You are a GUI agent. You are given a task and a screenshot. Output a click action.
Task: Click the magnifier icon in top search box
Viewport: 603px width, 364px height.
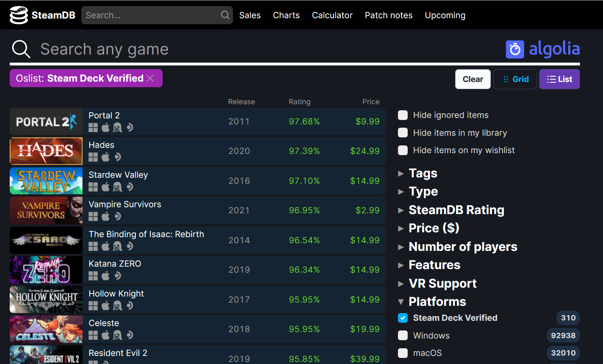pyautogui.click(x=225, y=15)
